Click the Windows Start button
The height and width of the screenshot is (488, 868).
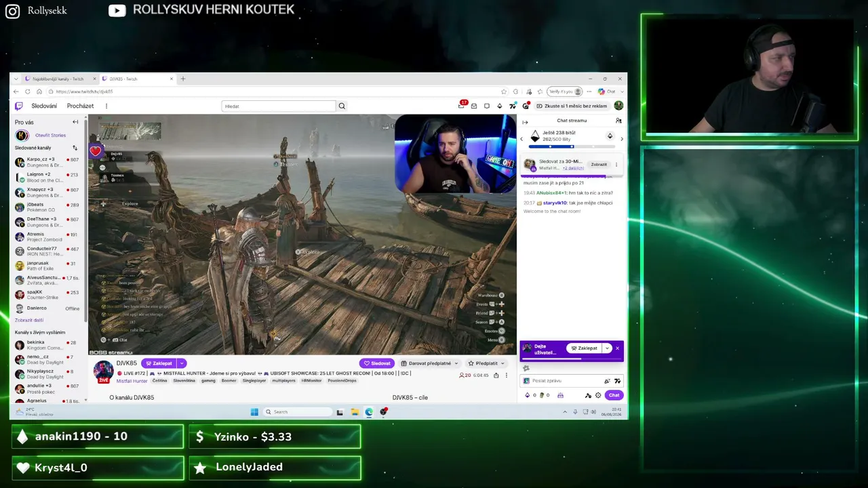(x=254, y=411)
